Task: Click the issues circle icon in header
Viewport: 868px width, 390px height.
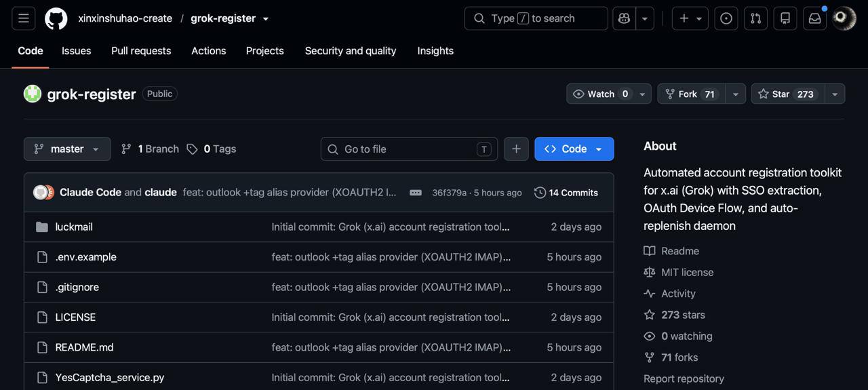Action: [x=726, y=18]
